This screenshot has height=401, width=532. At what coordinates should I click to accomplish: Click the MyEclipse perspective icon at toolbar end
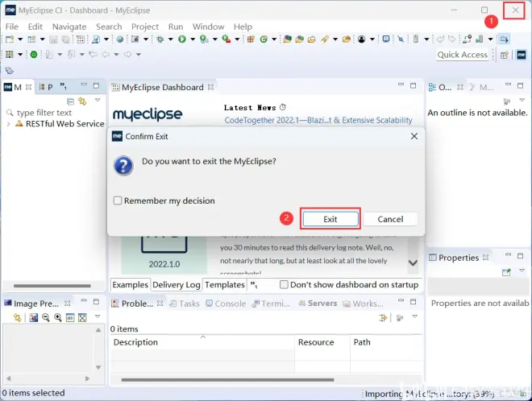tap(522, 55)
